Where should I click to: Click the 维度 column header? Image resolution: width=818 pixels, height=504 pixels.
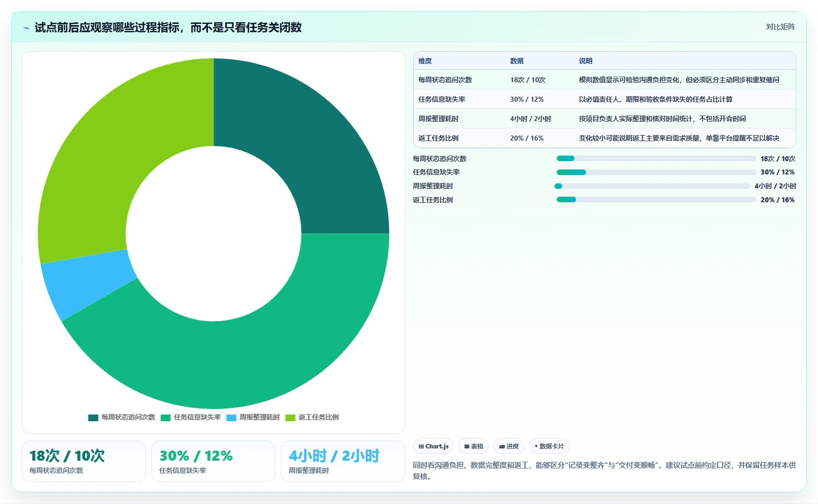click(x=425, y=61)
